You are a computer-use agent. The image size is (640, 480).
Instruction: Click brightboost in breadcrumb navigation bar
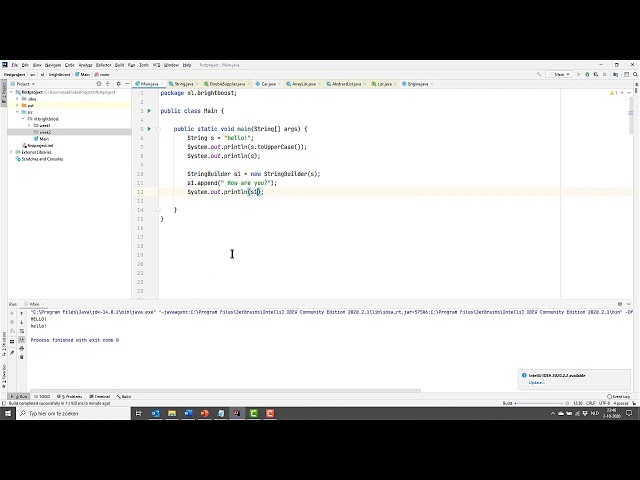pos(60,75)
